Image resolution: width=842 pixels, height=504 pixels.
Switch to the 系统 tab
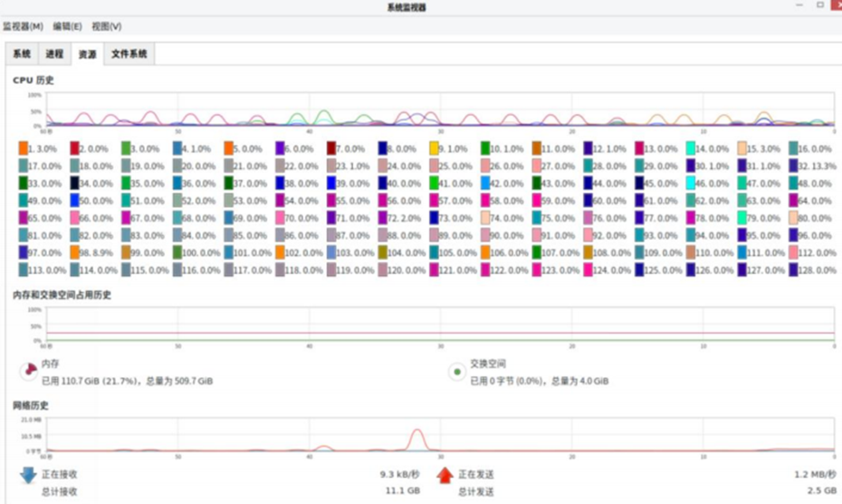point(22,53)
